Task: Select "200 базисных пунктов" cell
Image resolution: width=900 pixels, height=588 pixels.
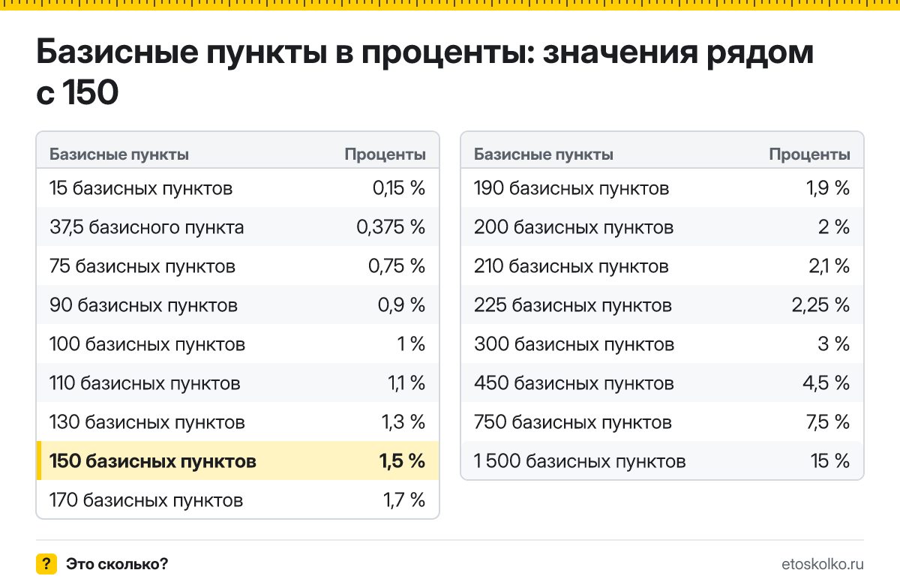Action: pos(574,227)
